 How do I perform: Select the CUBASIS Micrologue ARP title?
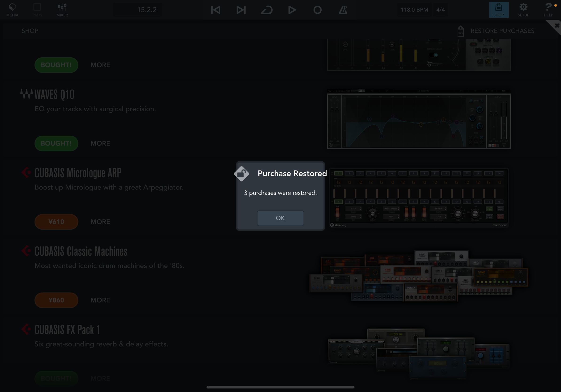pos(78,173)
